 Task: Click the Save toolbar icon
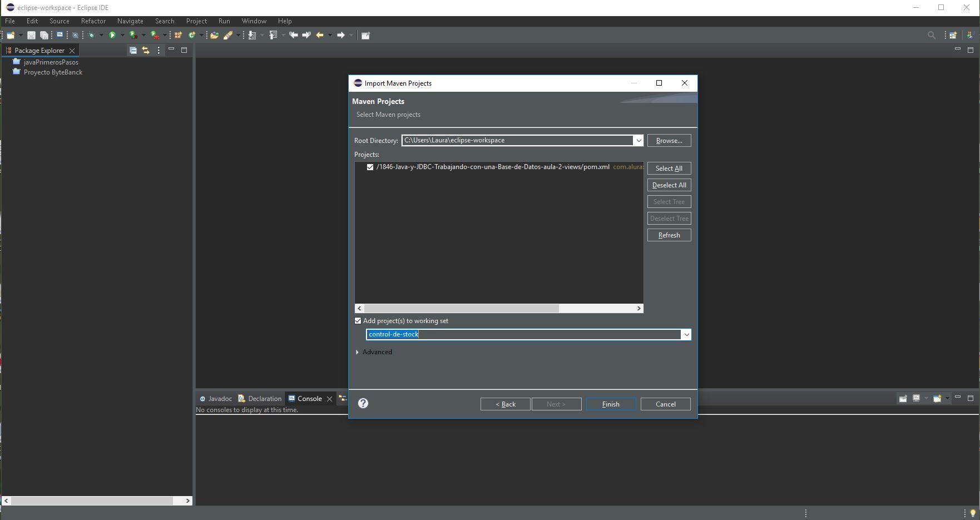(31, 35)
